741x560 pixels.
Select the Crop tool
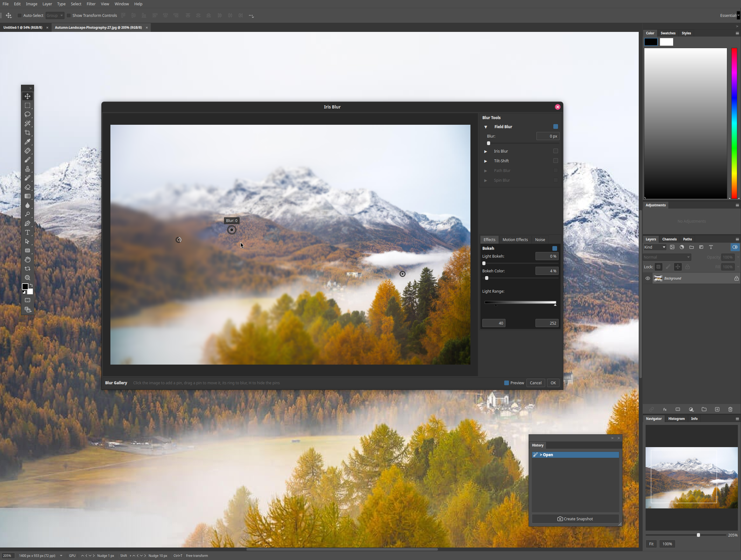point(28,133)
